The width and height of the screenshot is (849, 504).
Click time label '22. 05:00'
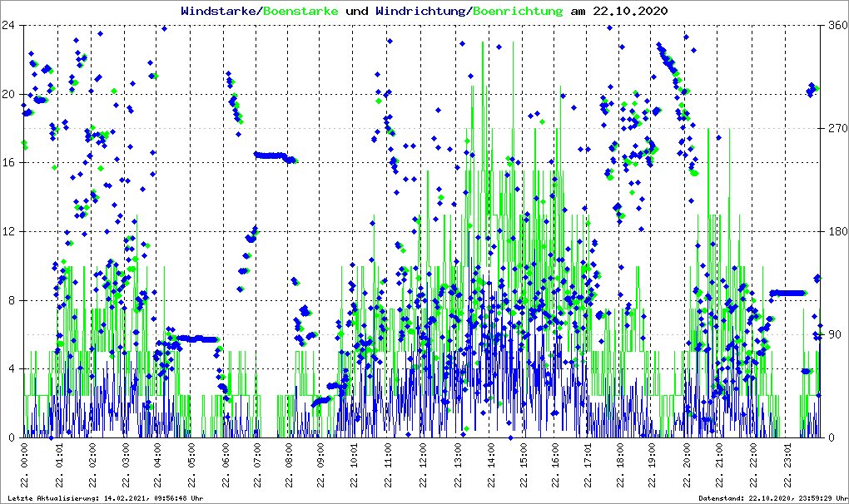[x=191, y=465]
